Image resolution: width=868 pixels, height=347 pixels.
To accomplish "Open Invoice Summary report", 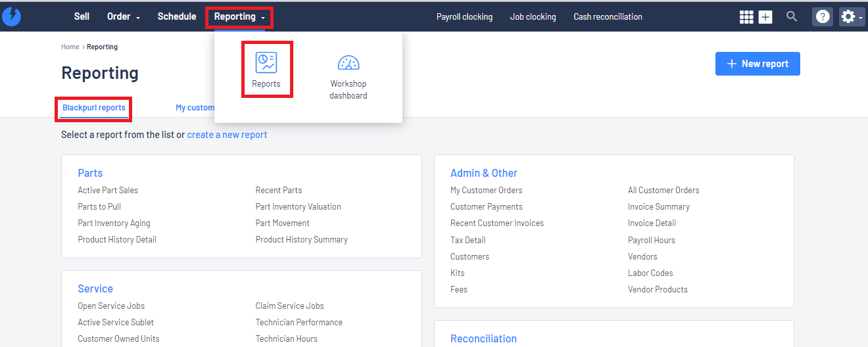I will [x=658, y=206].
